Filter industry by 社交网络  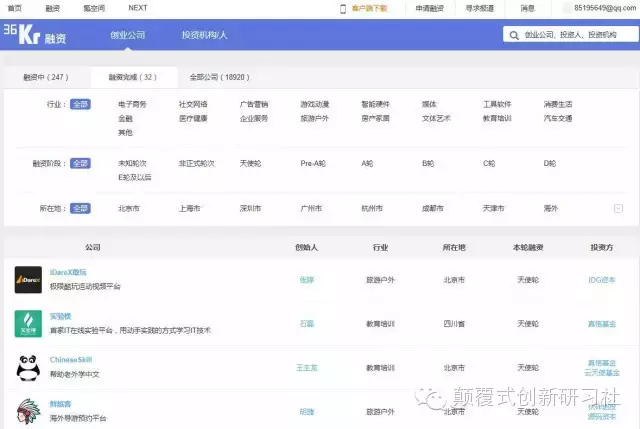click(193, 104)
